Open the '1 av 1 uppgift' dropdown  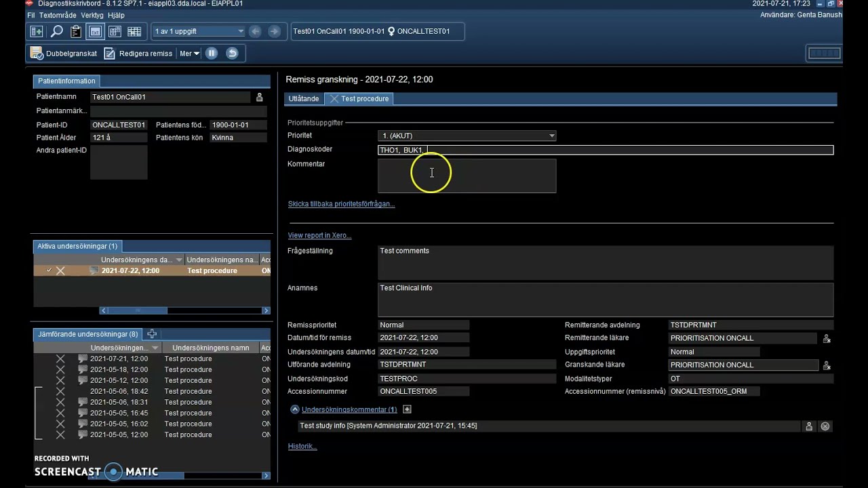point(199,31)
